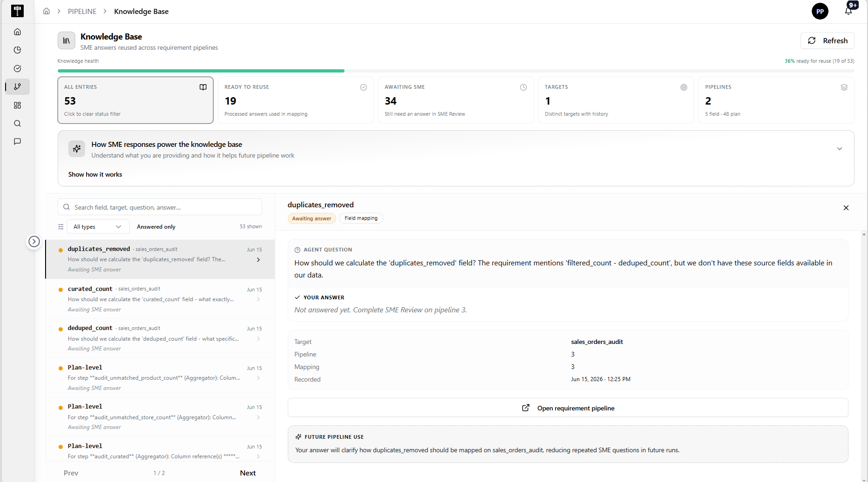Filter by Awaiting SME card
The height and width of the screenshot is (482, 868).
pos(456,100)
